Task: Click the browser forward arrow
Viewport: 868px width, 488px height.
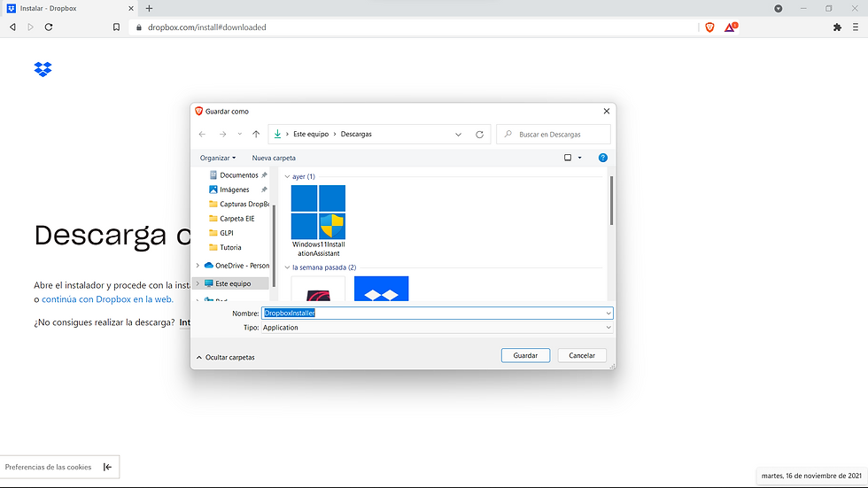Action: coord(30,27)
